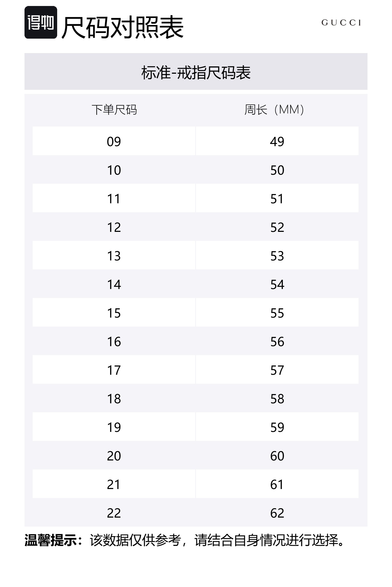392x587 pixels.
Task: Click the 61 circumference cell
Action: coord(277,484)
